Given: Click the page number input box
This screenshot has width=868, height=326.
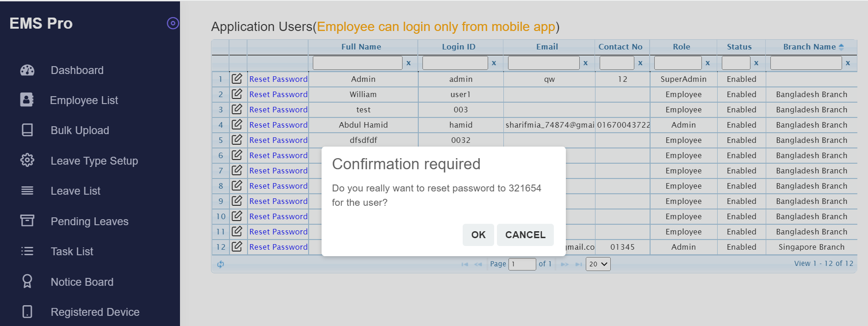Looking at the screenshot, I should pos(522,264).
